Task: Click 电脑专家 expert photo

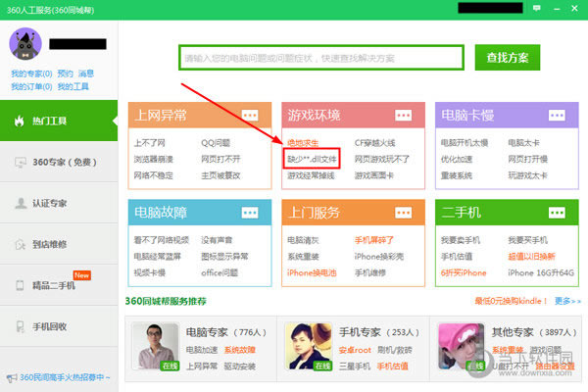Action: point(156,347)
